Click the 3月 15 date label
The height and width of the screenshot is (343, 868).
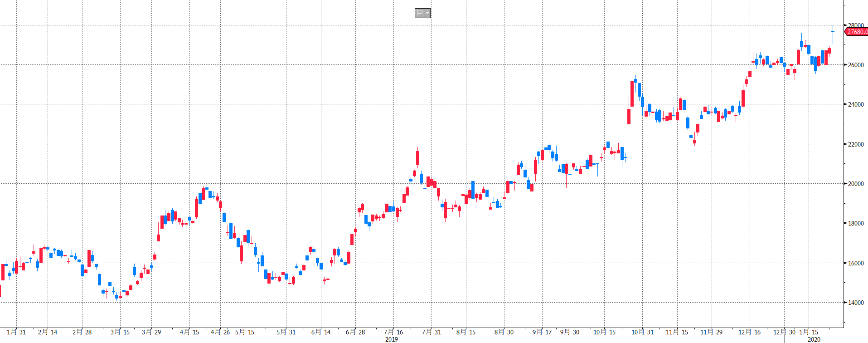(x=120, y=332)
